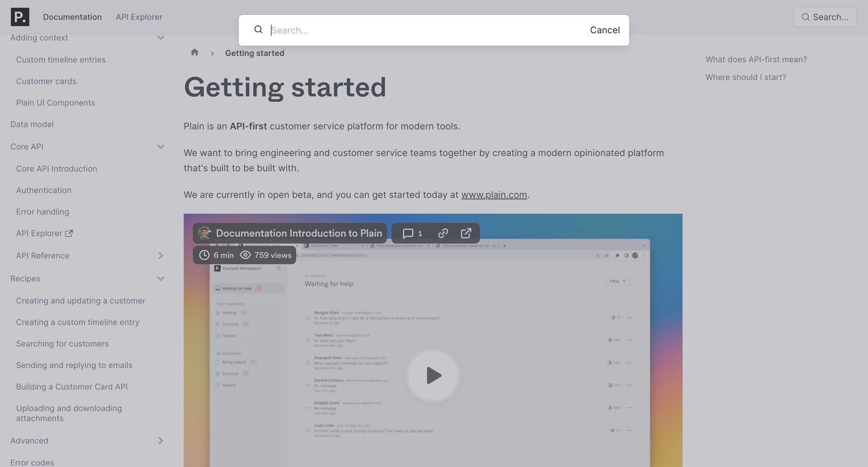Click the video author avatar

point(204,233)
